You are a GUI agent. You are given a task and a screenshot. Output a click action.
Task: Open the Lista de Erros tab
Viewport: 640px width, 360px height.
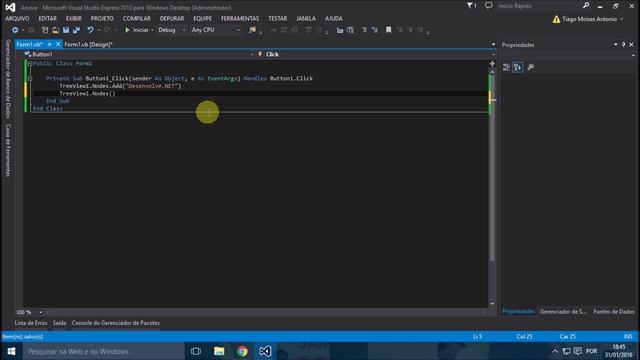pos(31,323)
